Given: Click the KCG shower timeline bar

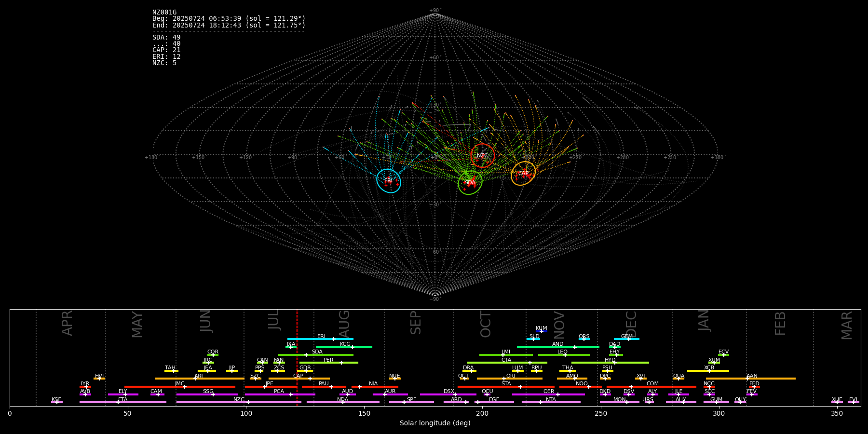Looking at the screenshot, I should [344, 347].
